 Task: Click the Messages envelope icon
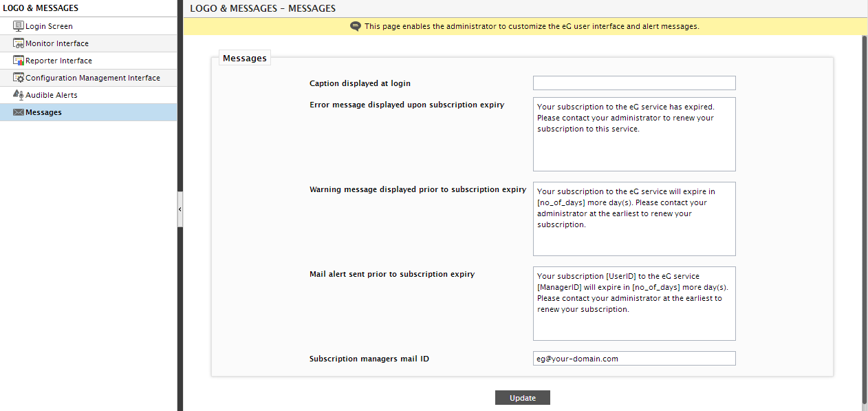click(19, 112)
